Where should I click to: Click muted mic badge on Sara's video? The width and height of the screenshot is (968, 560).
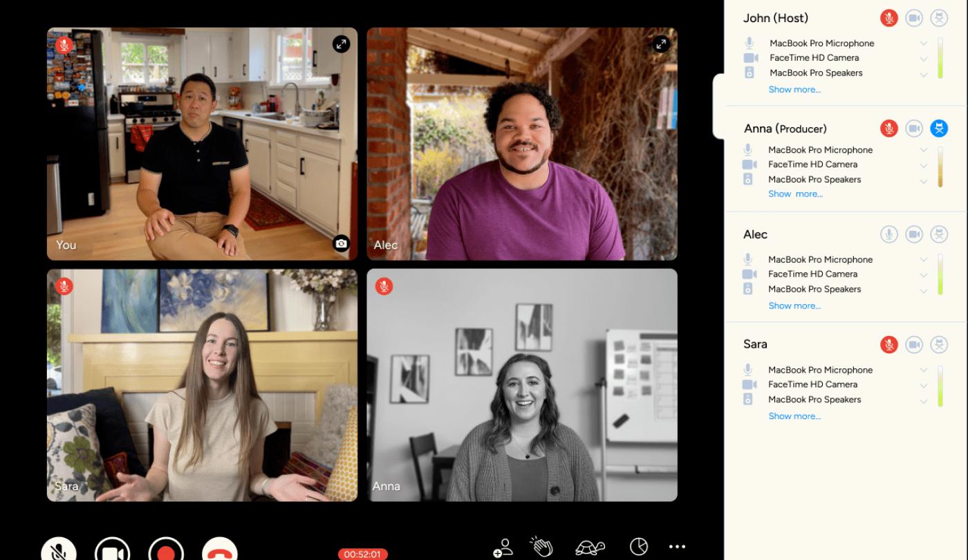point(64,286)
